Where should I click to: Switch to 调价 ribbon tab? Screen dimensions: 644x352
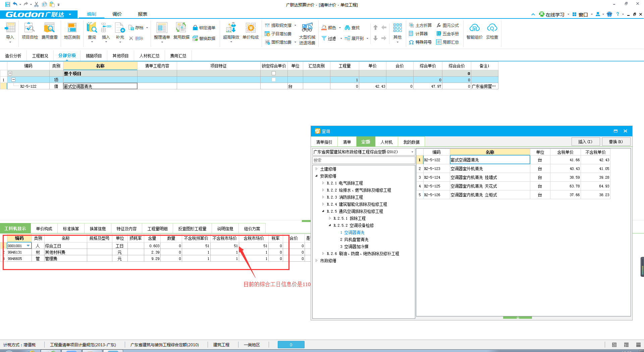(x=117, y=14)
